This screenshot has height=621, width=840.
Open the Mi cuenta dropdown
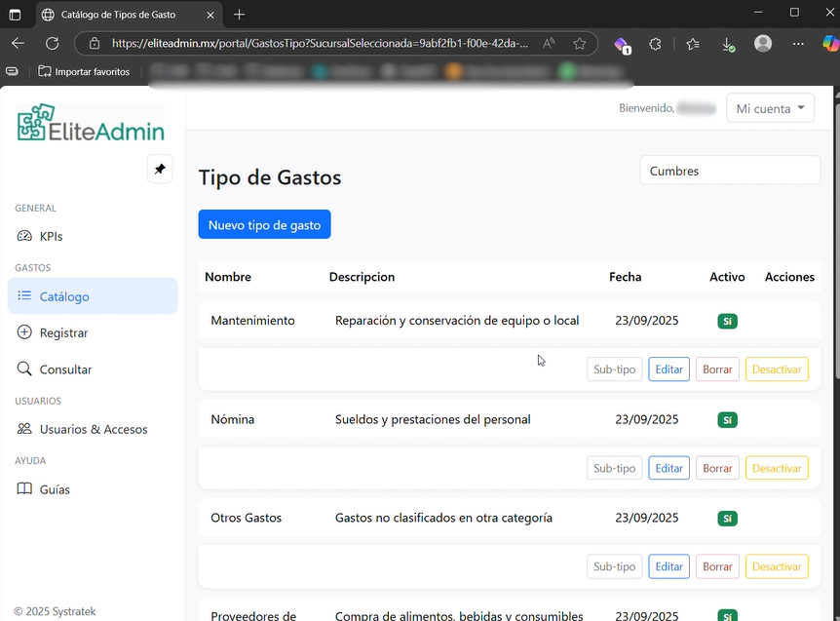pos(770,108)
